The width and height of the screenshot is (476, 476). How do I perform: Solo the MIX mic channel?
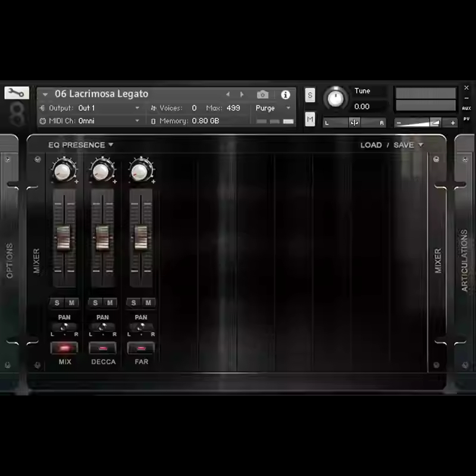click(57, 303)
